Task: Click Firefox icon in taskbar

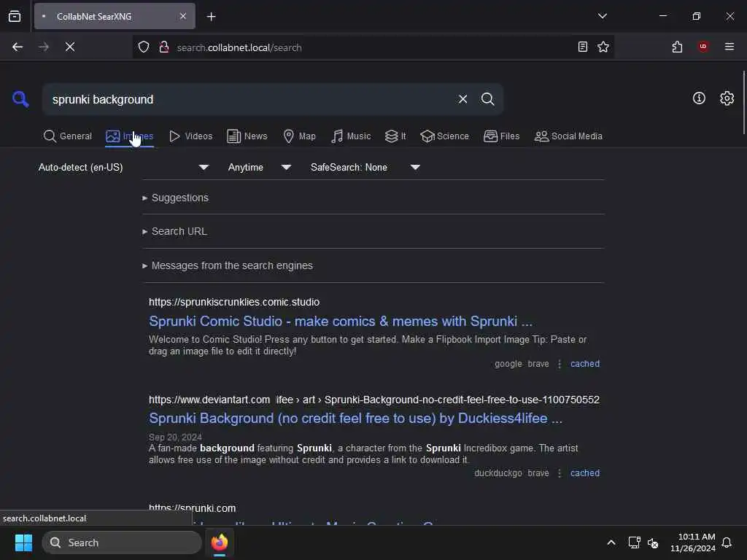Action: coord(219,542)
